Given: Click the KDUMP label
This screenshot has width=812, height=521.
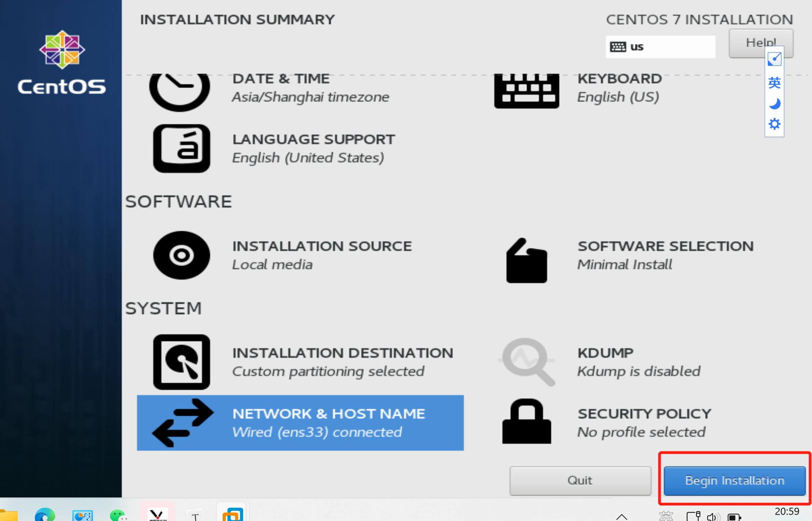Looking at the screenshot, I should [605, 353].
